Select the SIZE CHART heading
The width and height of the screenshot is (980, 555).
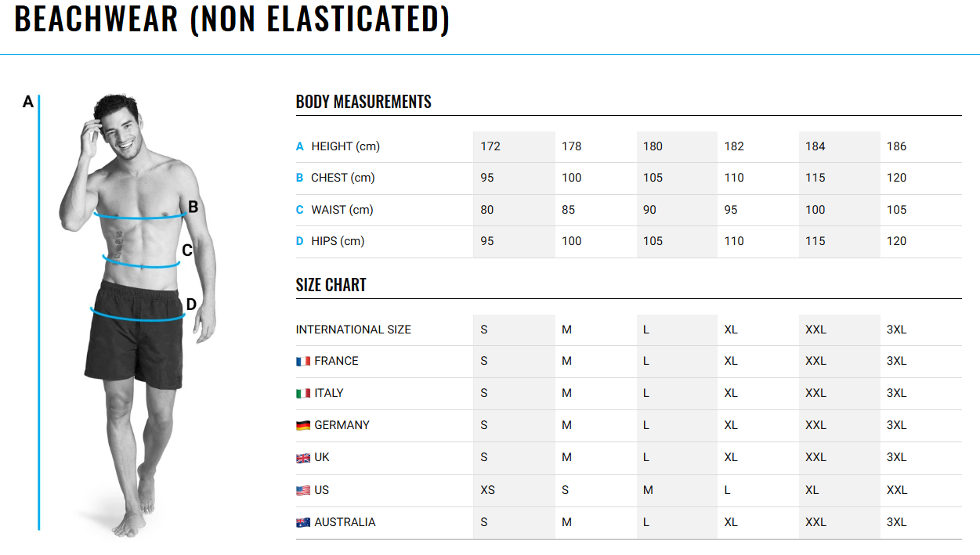click(331, 285)
